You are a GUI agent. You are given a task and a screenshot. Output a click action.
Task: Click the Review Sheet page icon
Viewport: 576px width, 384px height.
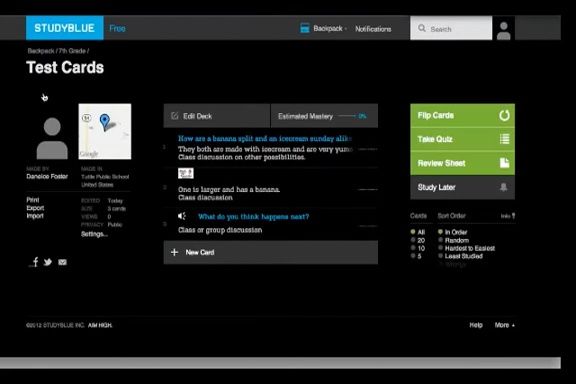coord(504,163)
